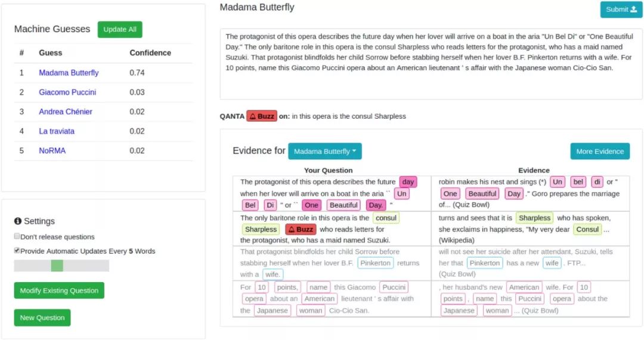
Task: Open the La traviata guess link
Action: [57, 131]
